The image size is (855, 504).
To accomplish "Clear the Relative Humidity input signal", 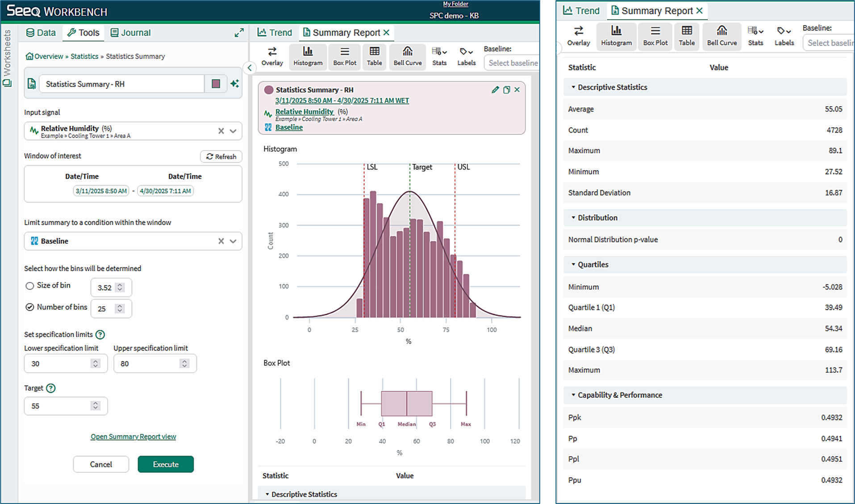I will click(x=221, y=131).
